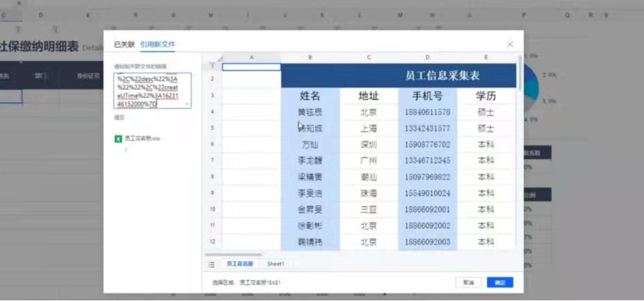
Task: Select row 6 header in preview
Action: [213, 145]
